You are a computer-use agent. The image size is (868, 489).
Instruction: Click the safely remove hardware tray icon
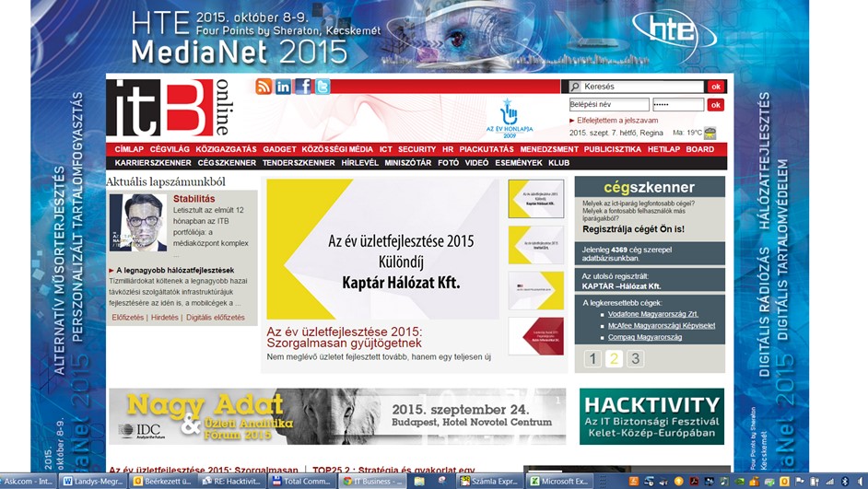(x=769, y=482)
